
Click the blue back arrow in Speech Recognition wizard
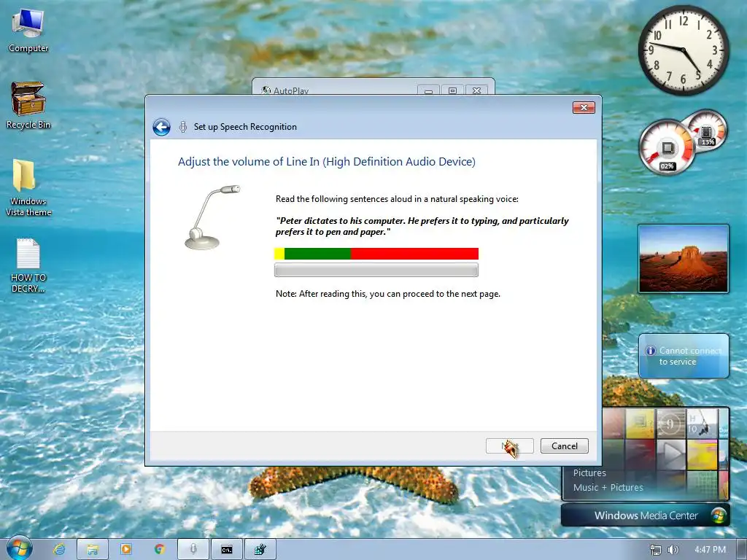point(161,127)
